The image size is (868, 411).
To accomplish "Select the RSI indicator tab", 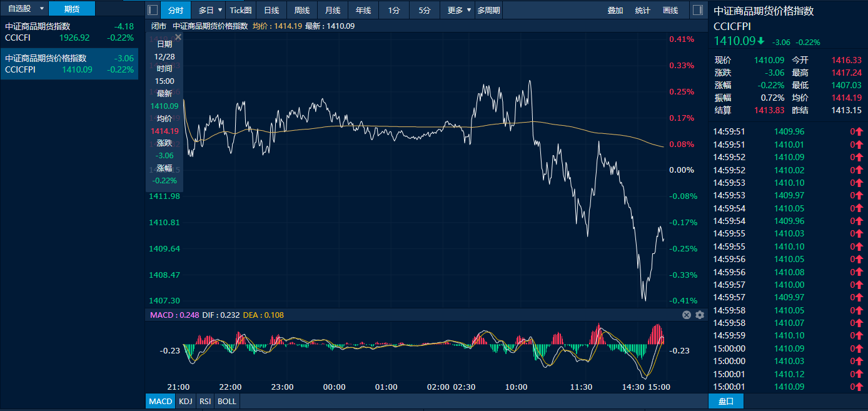I will click(204, 401).
